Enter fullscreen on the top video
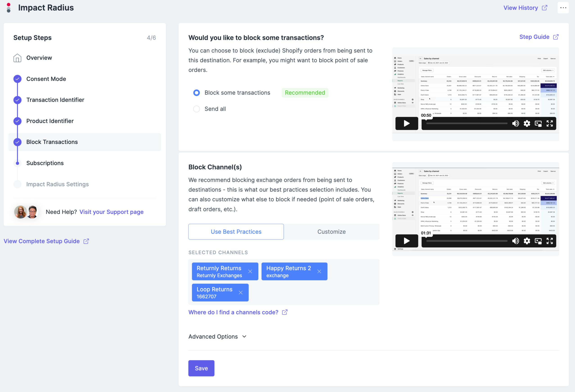The height and width of the screenshot is (392, 575). tap(550, 123)
